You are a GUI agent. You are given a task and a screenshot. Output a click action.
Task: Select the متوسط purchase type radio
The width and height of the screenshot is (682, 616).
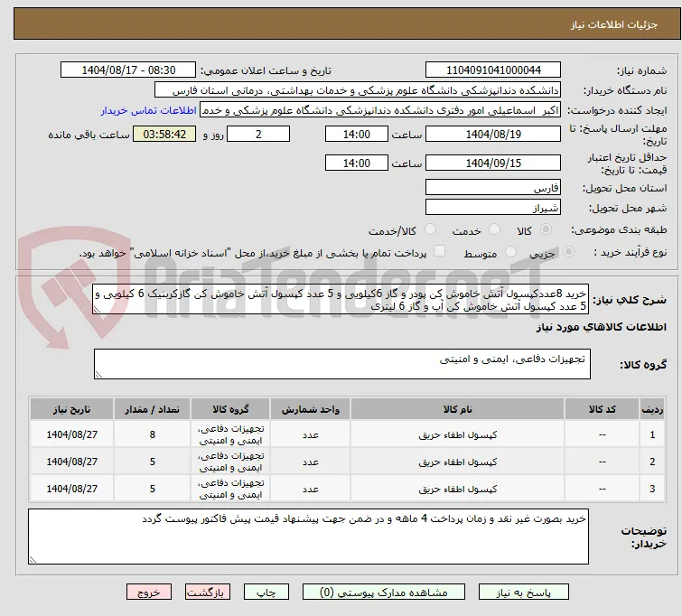[x=510, y=252]
